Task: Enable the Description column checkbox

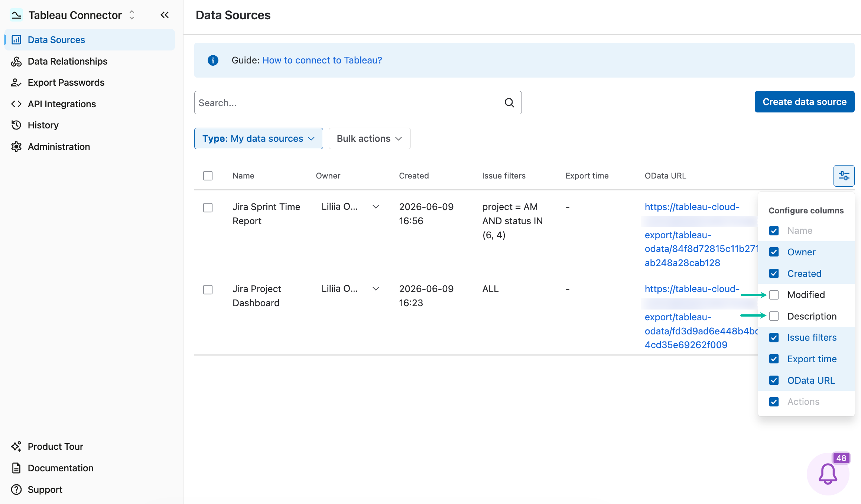Action: click(x=774, y=316)
